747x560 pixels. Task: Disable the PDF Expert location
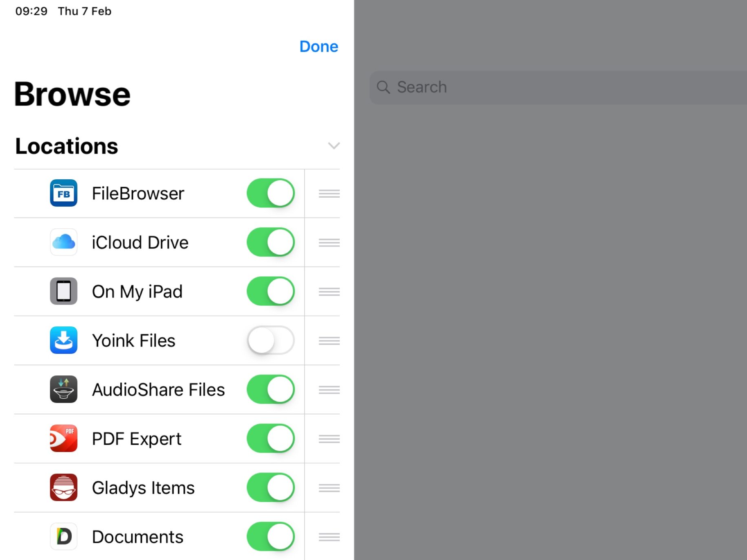(270, 439)
